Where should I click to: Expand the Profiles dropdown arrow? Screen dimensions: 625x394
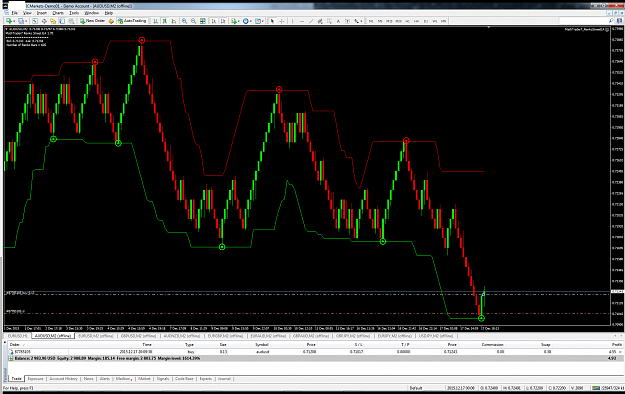click(26, 21)
